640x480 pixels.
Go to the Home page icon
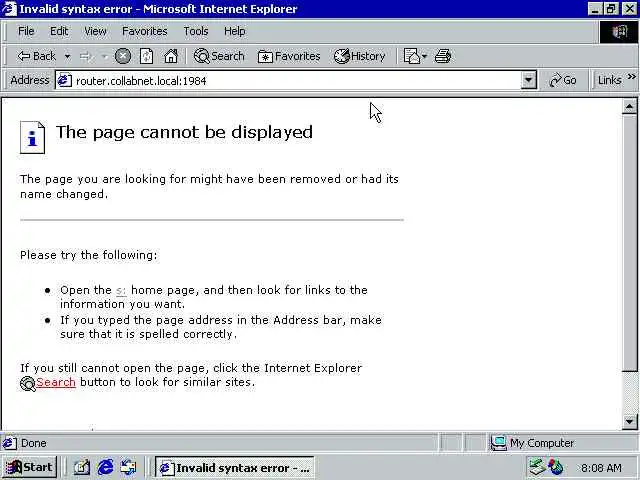coord(171,56)
